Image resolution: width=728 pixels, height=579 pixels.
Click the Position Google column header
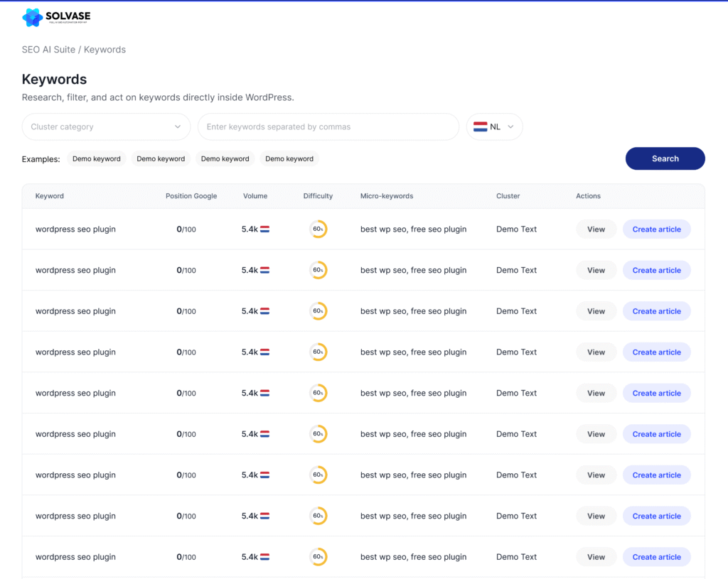pos(191,196)
